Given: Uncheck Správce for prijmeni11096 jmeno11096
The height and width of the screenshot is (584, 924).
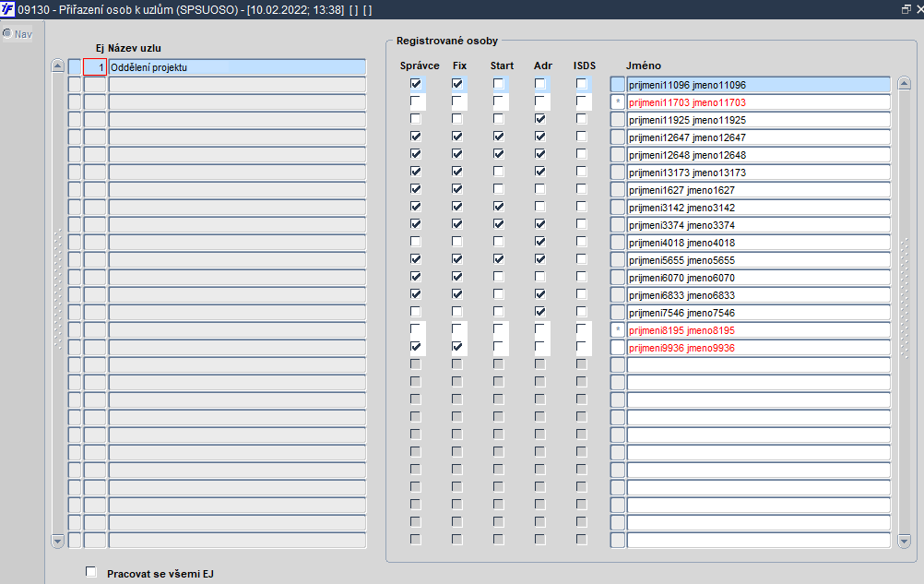Looking at the screenshot, I should pos(416,84).
